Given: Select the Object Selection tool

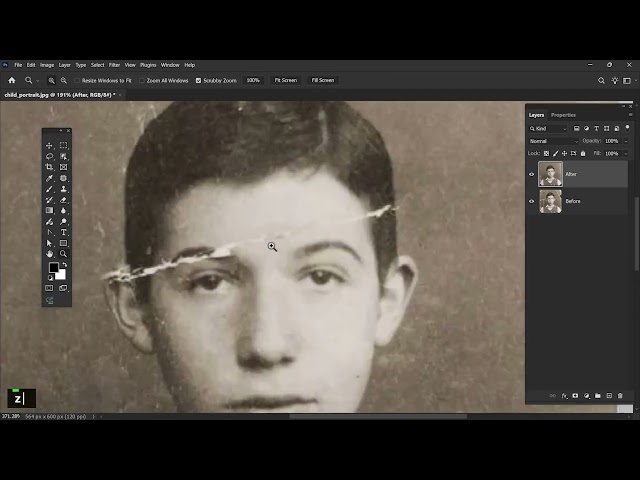Looking at the screenshot, I should (x=63, y=156).
